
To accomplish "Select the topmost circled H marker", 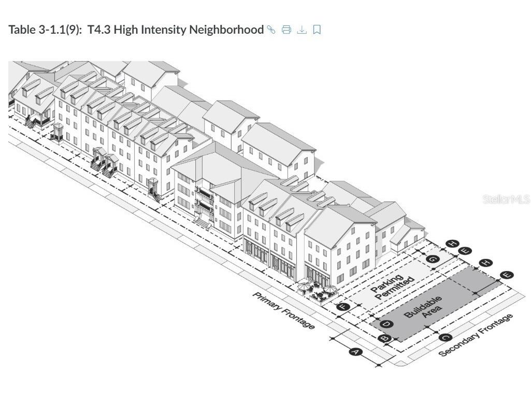I will point(452,244).
